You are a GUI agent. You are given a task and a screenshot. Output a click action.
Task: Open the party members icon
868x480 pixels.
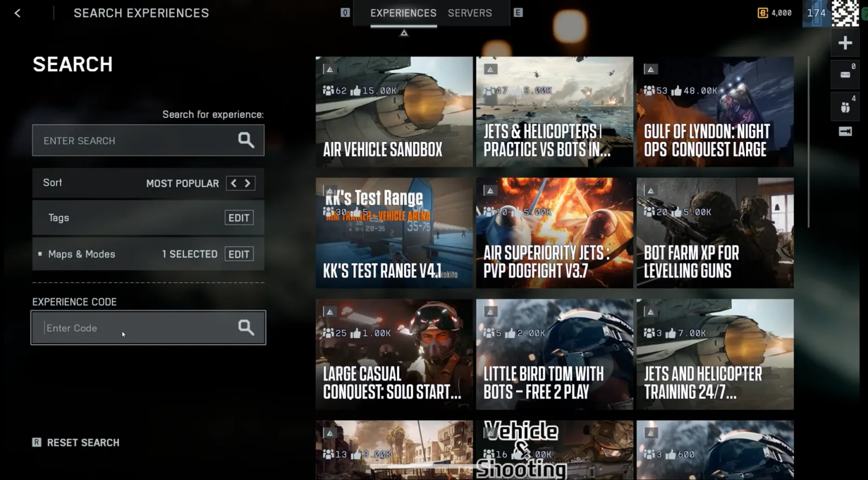tap(845, 107)
